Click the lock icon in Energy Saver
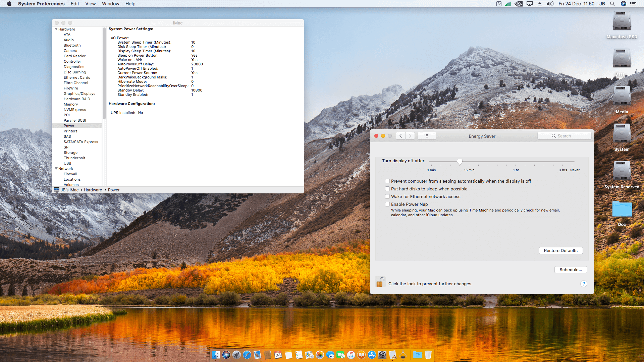 click(x=380, y=282)
